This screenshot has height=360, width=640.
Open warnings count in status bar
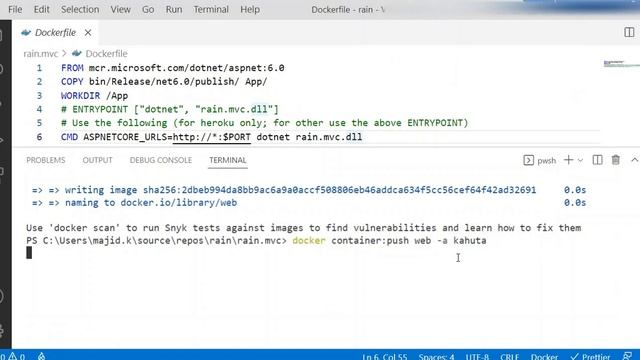pos(16,356)
